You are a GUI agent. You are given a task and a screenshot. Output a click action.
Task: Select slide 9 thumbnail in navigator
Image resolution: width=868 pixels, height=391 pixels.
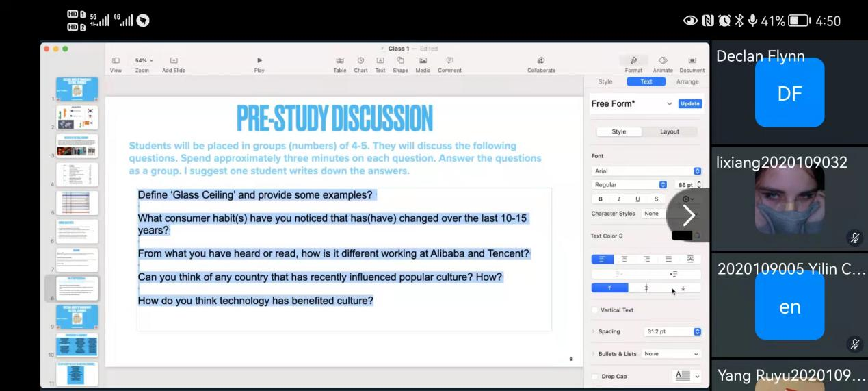77,316
